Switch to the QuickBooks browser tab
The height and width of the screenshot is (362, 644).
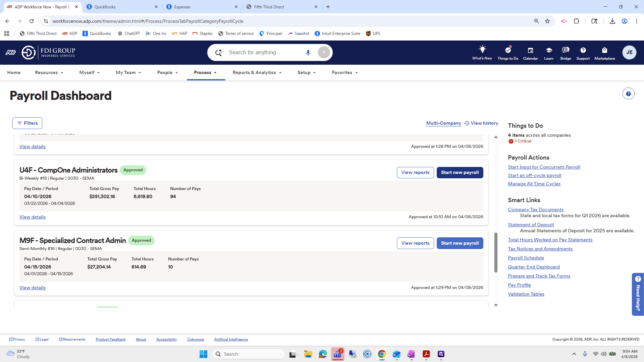tap(121, 7)
